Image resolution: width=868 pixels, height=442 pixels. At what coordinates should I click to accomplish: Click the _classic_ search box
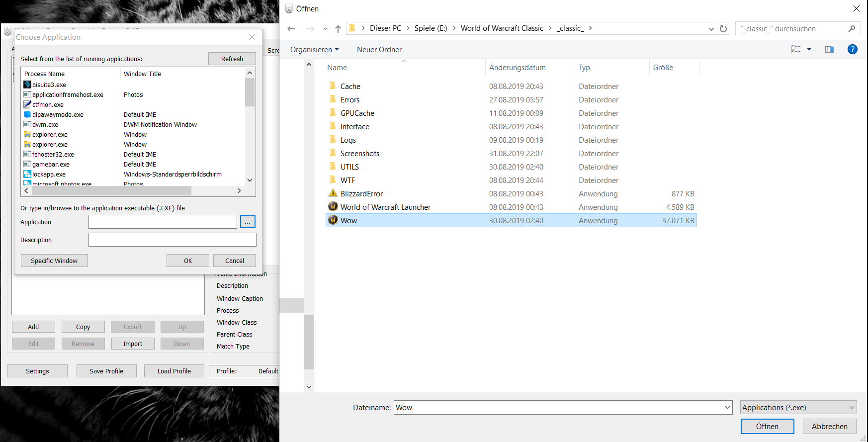[x=798, y=29]
